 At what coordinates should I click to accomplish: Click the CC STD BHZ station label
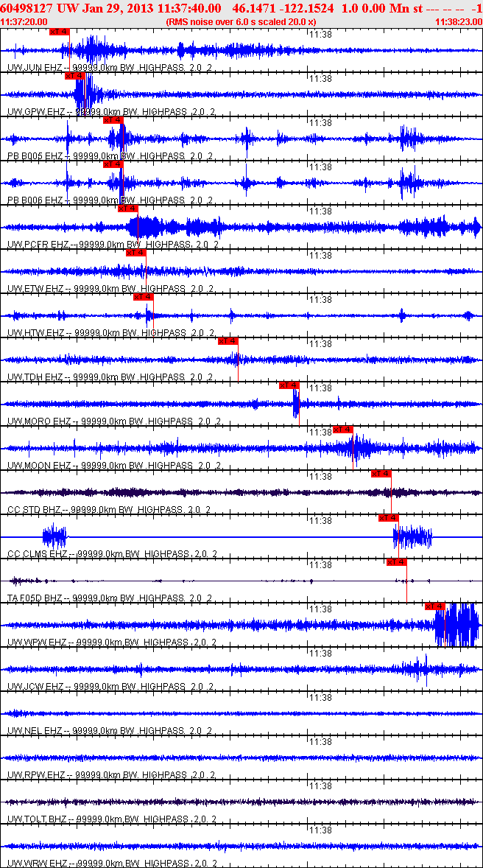(35, 510)
